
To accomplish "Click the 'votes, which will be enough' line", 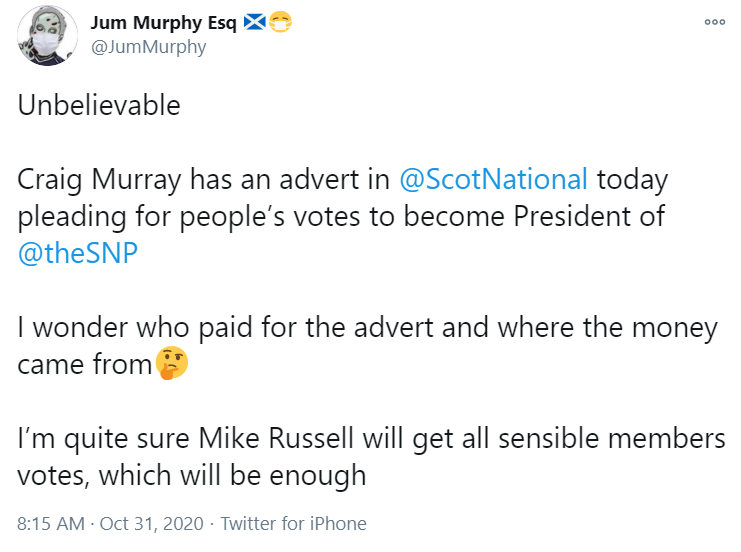I will coord(192,475).
